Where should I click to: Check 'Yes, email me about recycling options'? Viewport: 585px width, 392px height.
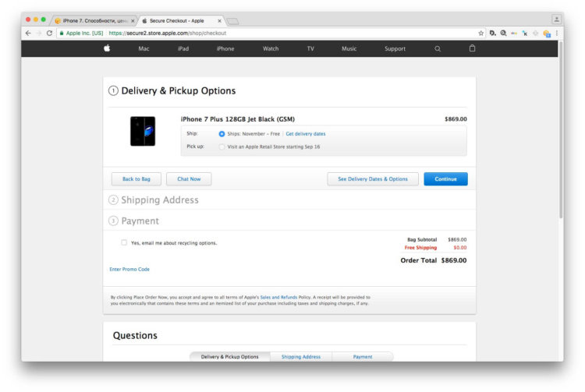124,242
